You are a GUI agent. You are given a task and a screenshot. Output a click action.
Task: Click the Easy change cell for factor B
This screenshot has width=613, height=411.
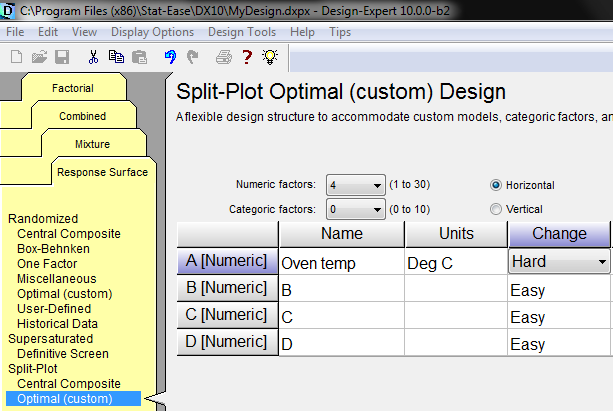(x=559, y=289)
